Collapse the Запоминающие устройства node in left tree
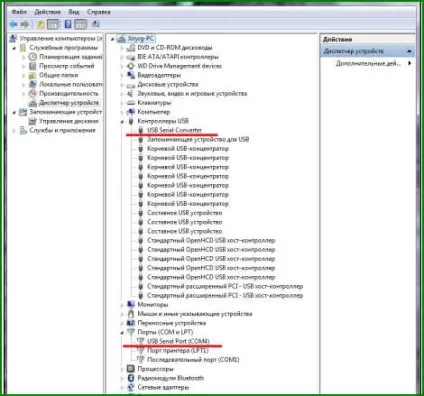 [x=14, y=112]
